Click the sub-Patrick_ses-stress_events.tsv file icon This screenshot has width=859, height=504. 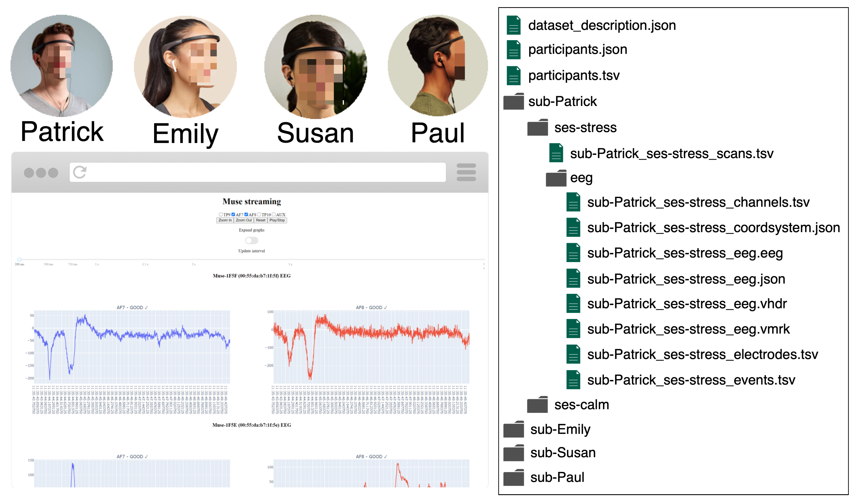click(573, 380)
